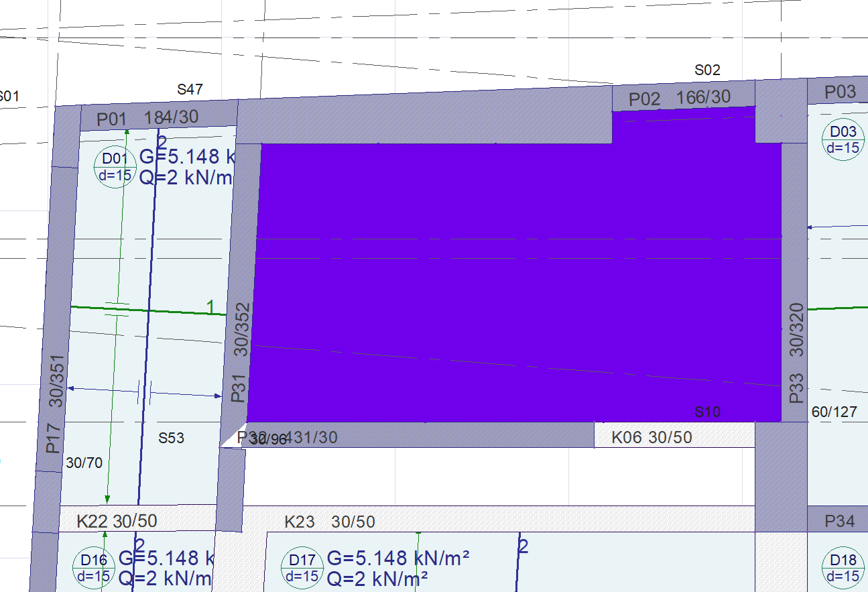Select wall P17 30/351 label

(x=56, y=404)
